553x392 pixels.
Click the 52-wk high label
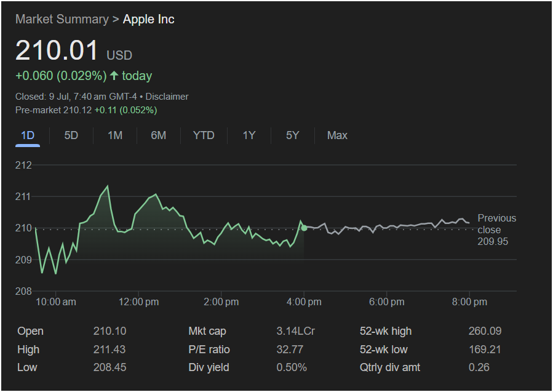pyautogui.click(x=386, y=331)
